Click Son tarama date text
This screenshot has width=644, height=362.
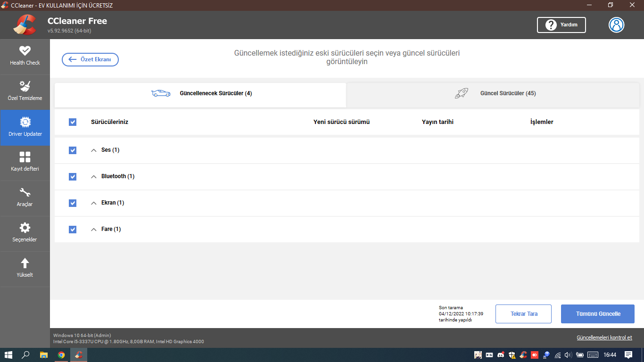click(x=461, y=313)
